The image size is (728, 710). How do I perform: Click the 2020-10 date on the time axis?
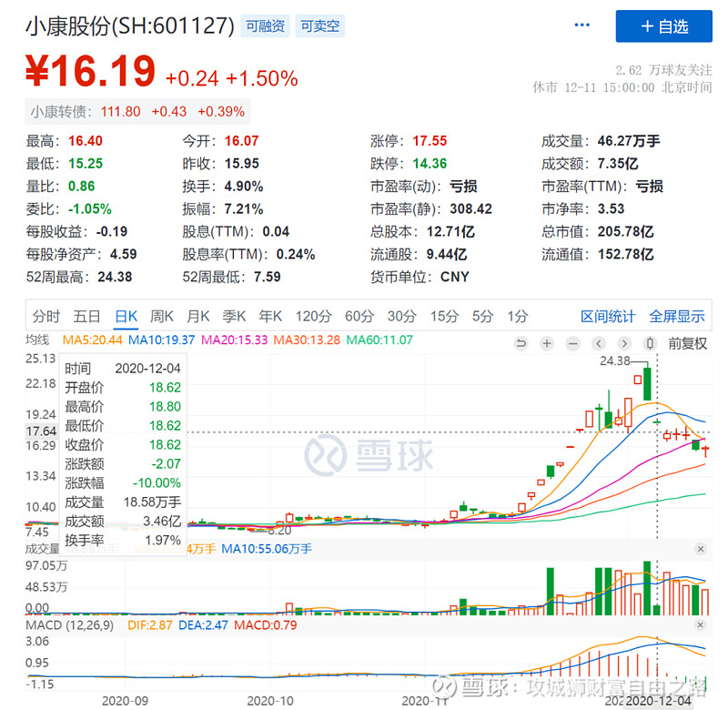(x=270, y=701)
